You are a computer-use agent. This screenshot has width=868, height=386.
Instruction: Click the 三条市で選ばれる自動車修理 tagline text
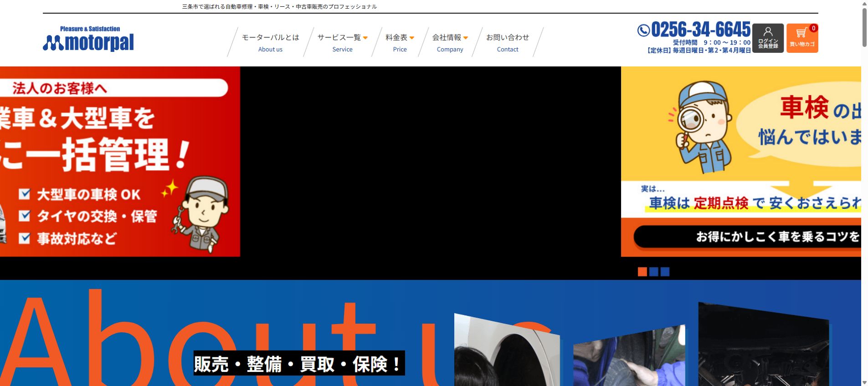(x=279, y=6)
